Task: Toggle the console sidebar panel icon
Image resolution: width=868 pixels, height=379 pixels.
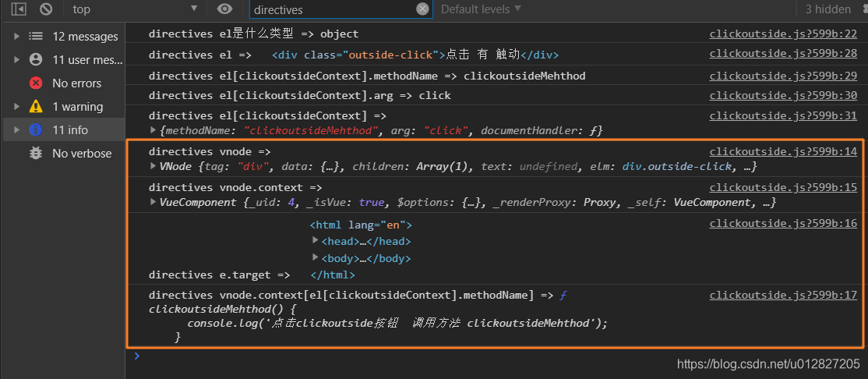Action: click(x=19, y=9)
